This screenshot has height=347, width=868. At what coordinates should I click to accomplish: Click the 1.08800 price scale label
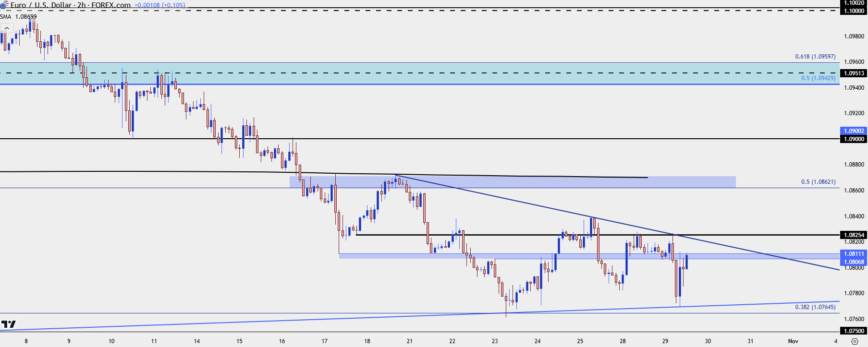pos(854,165)
